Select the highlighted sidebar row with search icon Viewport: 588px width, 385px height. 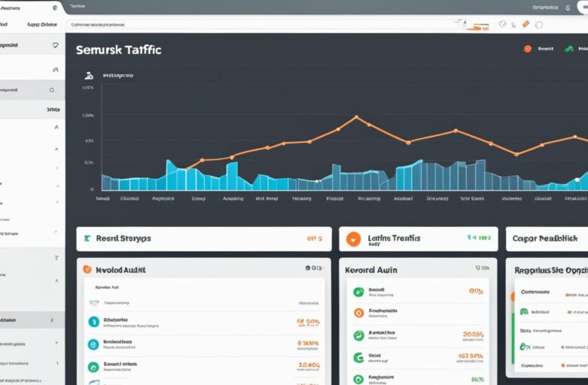pyautogui.click(x=32, y=90)
